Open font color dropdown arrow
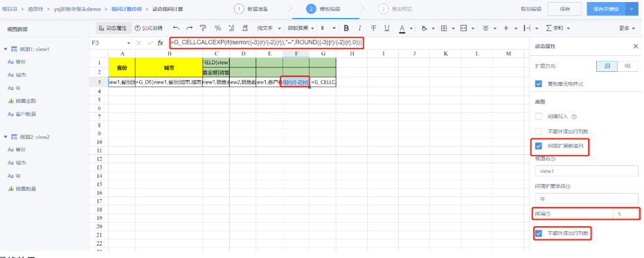Viewport: 644px width, 258px height. (411, 28)
